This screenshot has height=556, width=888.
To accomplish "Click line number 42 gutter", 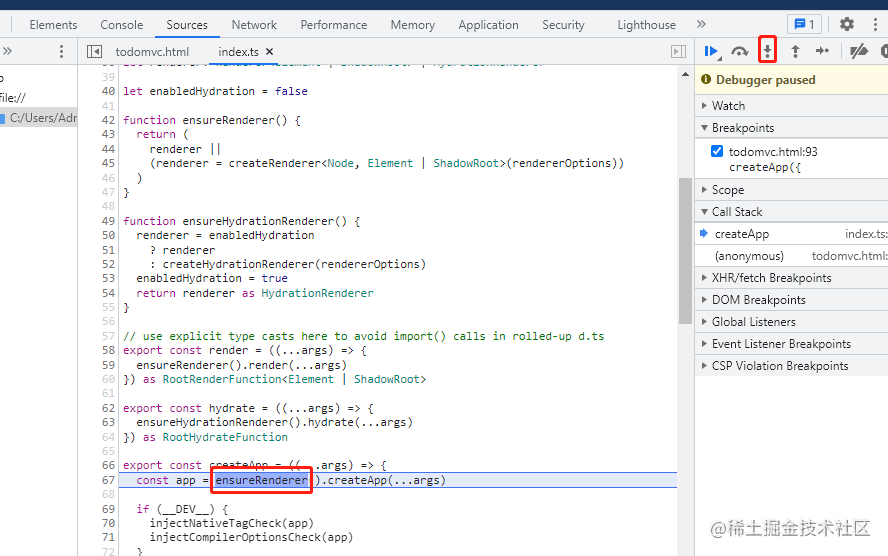I will click(108, 120).
